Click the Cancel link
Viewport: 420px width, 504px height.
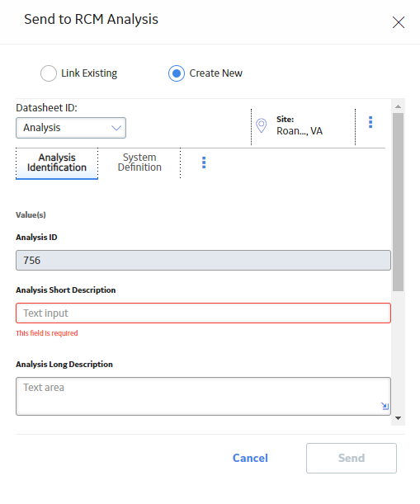[x=250, y=458]
